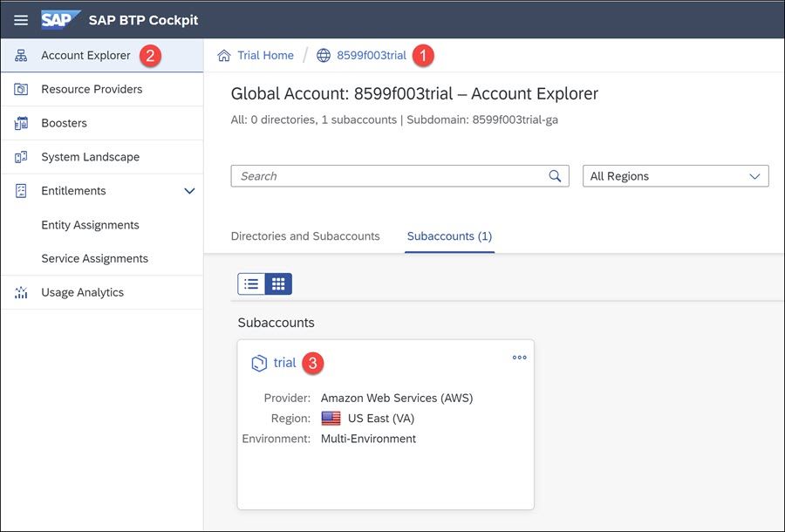Click the 8599f003trial breadcrumb link
Viewport: 785px width, 532px height.
pos(372,56)
